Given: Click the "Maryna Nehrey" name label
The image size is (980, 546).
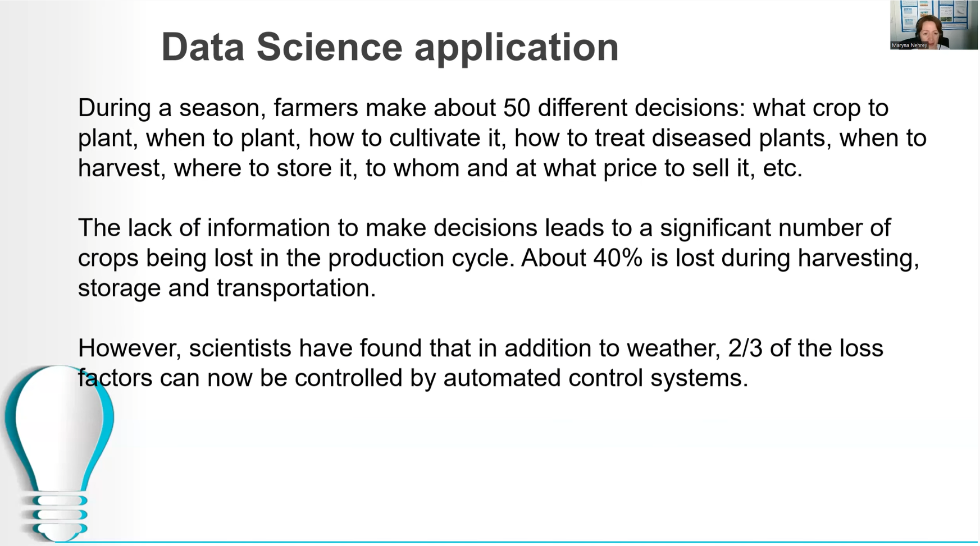Looking at the screenshot, I should click(x=909, y=45).
